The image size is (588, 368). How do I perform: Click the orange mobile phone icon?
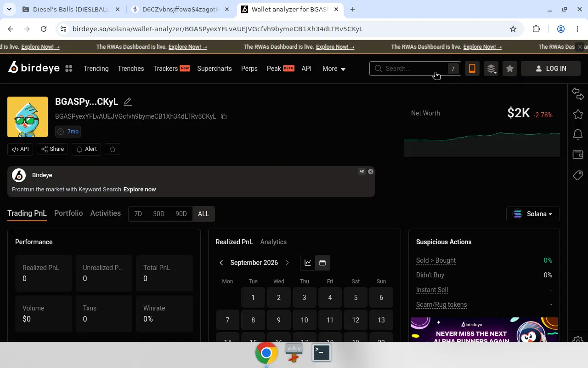[x=472, y=69]
